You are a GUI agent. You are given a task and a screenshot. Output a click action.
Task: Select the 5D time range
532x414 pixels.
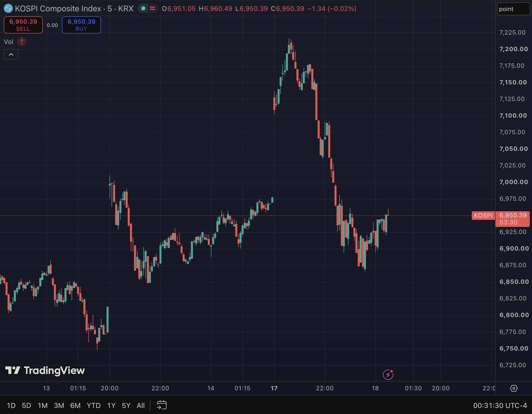coord(26,405)
